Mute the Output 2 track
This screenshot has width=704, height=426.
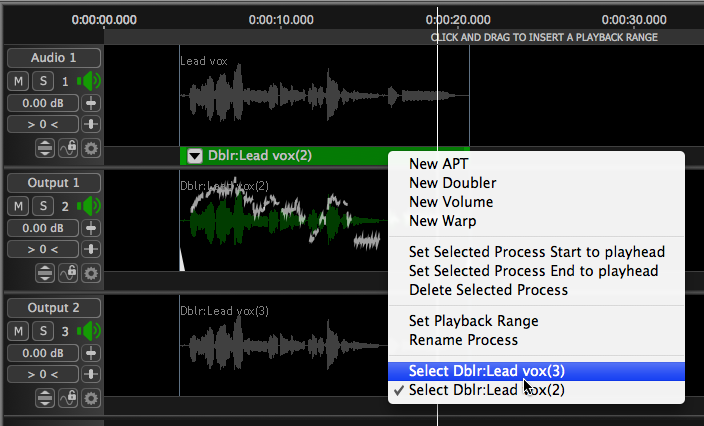[19, 331]
